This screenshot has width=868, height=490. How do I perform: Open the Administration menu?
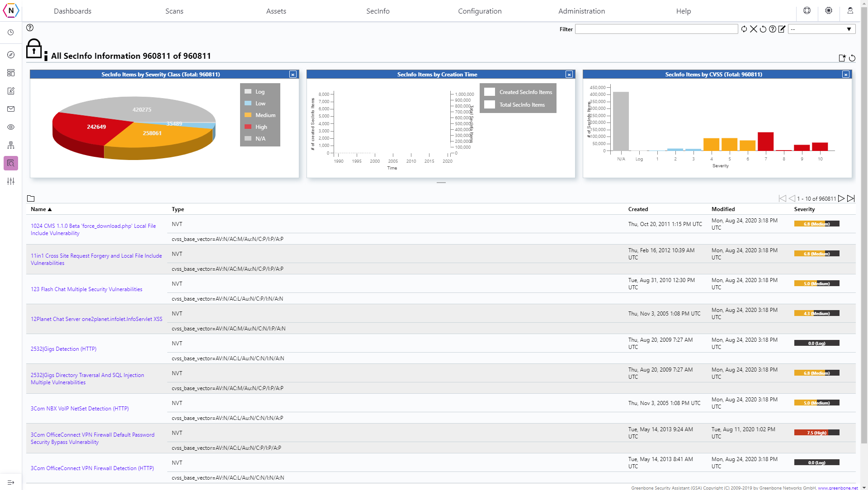pos(581,11)
